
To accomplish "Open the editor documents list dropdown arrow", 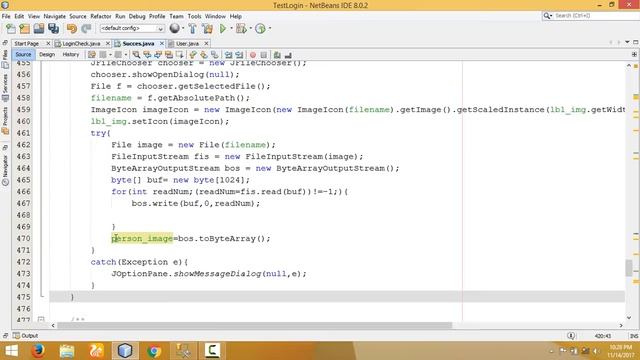I will (x=627, y=42).
